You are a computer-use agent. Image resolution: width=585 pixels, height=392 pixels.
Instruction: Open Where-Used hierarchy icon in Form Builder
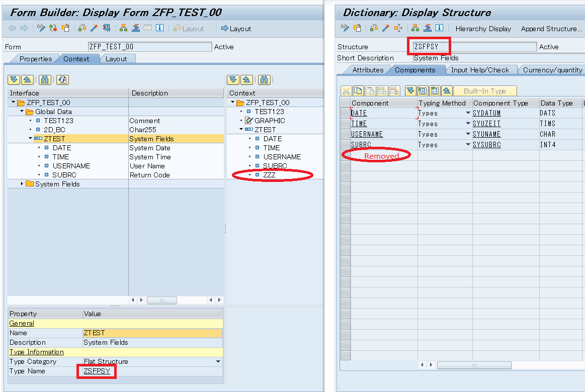pyautogui.click(x=124, y=28)
